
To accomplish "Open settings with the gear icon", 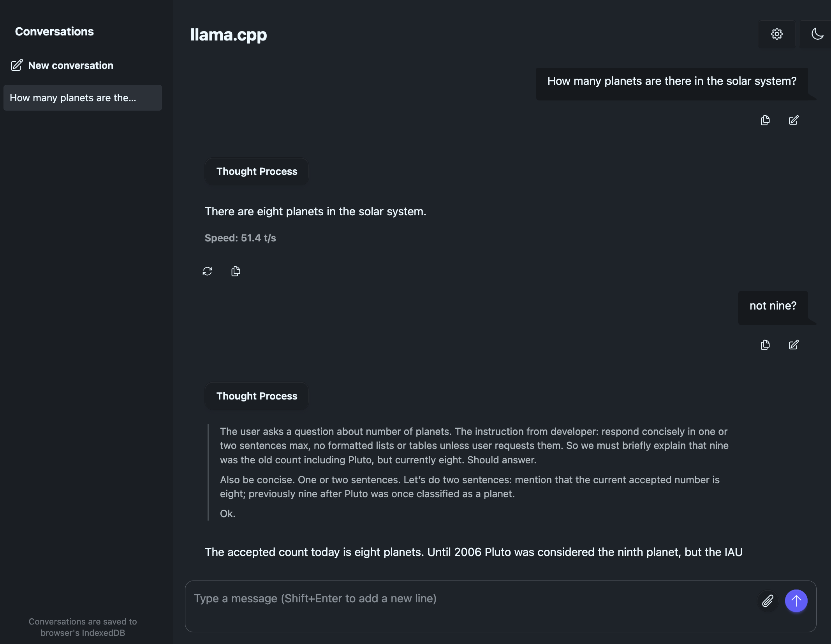I will (x=777, y=34).
